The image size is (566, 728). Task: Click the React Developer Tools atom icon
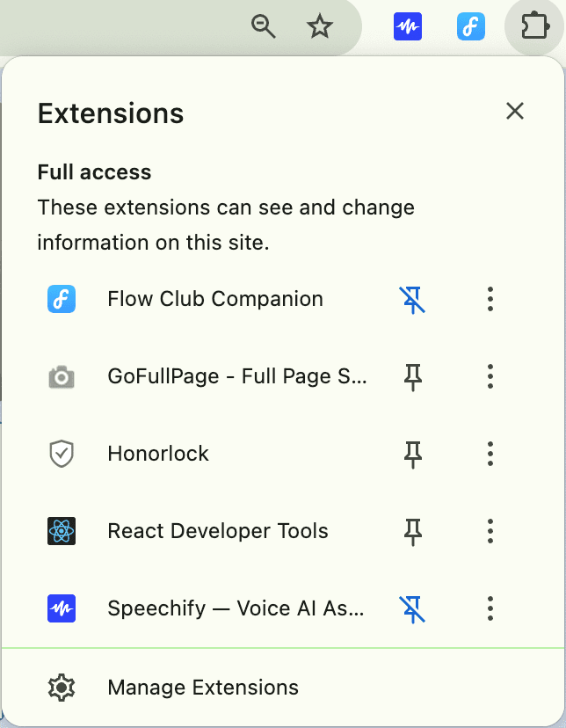click(60, 531)
